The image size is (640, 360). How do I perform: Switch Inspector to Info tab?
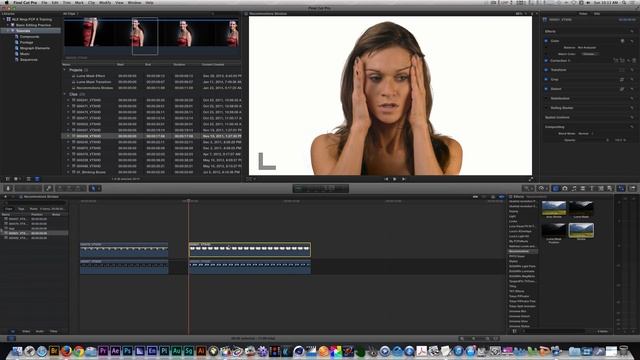click(x=597, y=13)
